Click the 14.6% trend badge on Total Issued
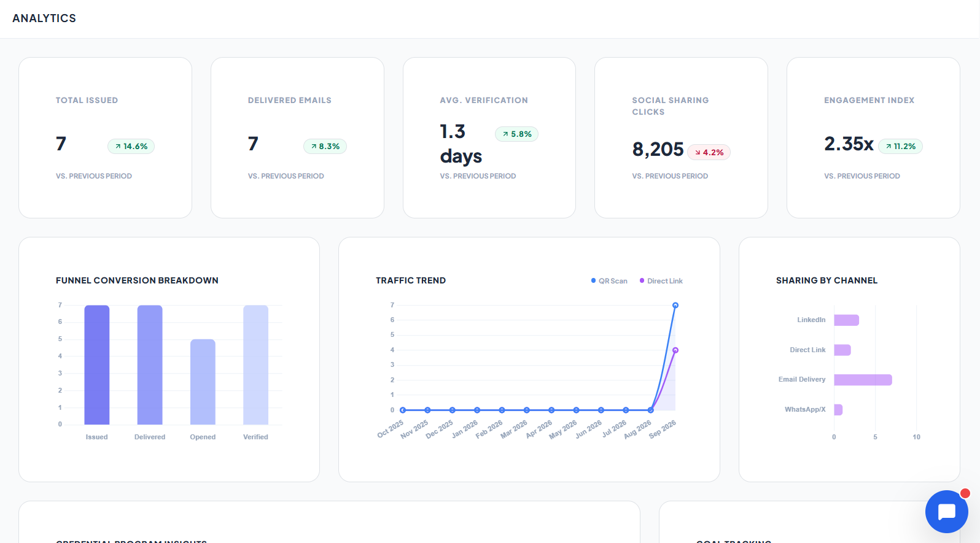The height and width of the screenshot is (543, 980). (x=131, y=146)
